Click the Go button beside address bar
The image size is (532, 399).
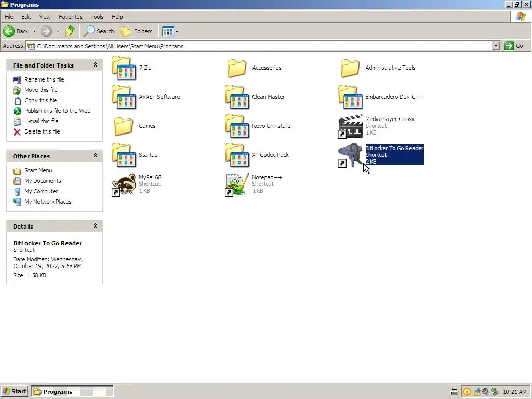point(514,46)
